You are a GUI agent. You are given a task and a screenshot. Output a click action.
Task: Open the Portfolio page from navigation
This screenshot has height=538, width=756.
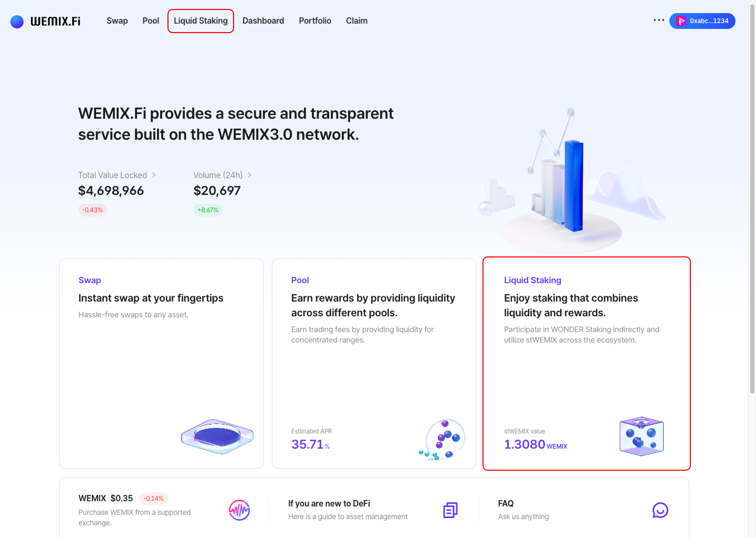pyautogui.click(x=315, y=21)
